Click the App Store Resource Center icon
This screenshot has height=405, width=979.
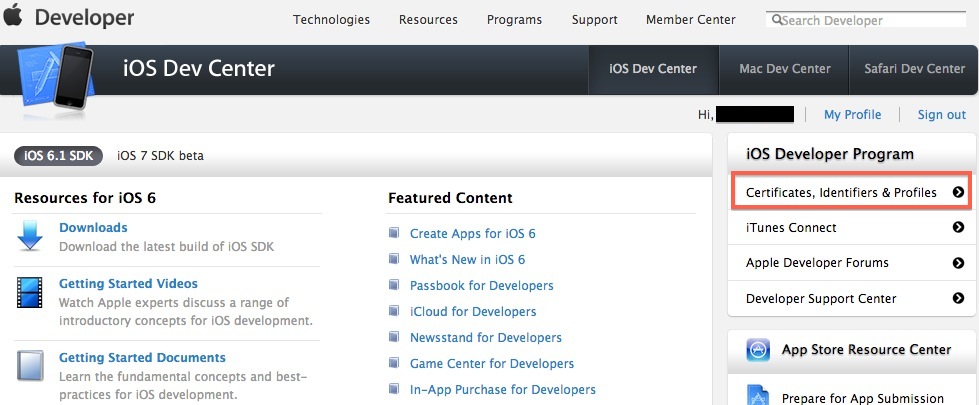[758, 350]
